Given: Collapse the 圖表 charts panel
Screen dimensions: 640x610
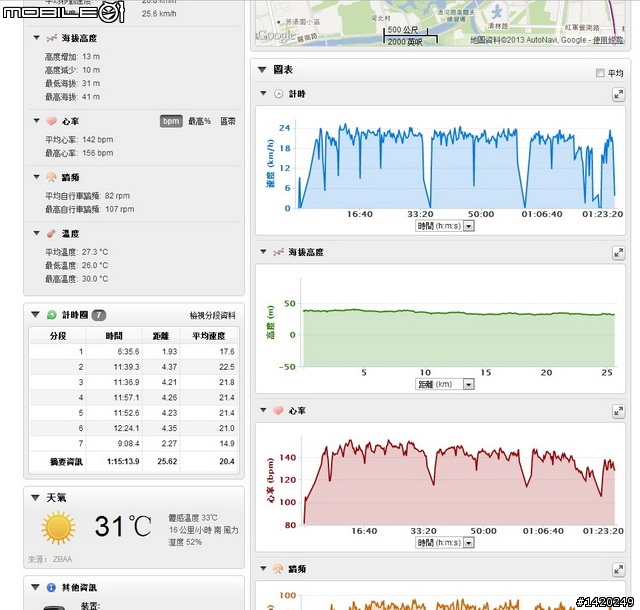Looking at the screenshot, I should pos(262,70).
